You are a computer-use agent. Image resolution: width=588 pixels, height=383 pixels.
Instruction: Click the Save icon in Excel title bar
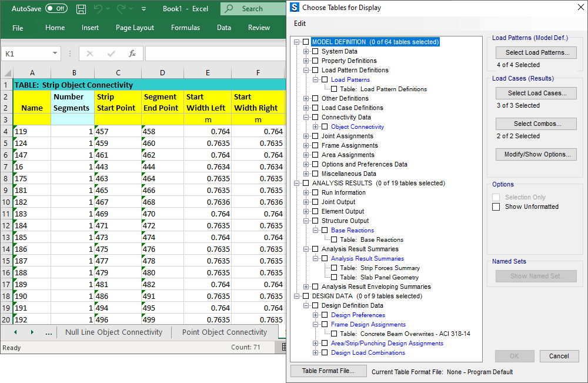[x=81, y=9]
